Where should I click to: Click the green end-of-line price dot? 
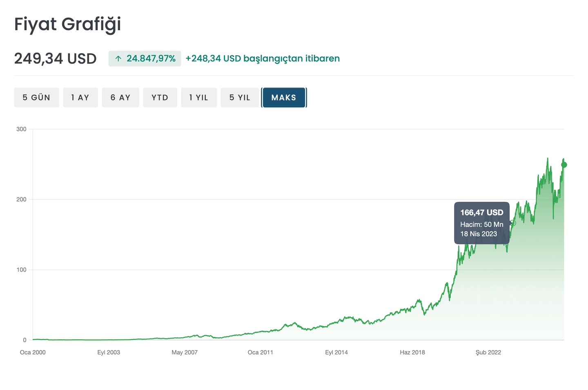click(564, 165)
